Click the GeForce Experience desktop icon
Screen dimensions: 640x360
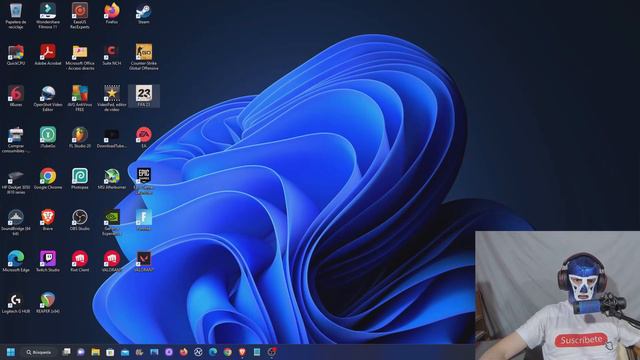[111, 222]
